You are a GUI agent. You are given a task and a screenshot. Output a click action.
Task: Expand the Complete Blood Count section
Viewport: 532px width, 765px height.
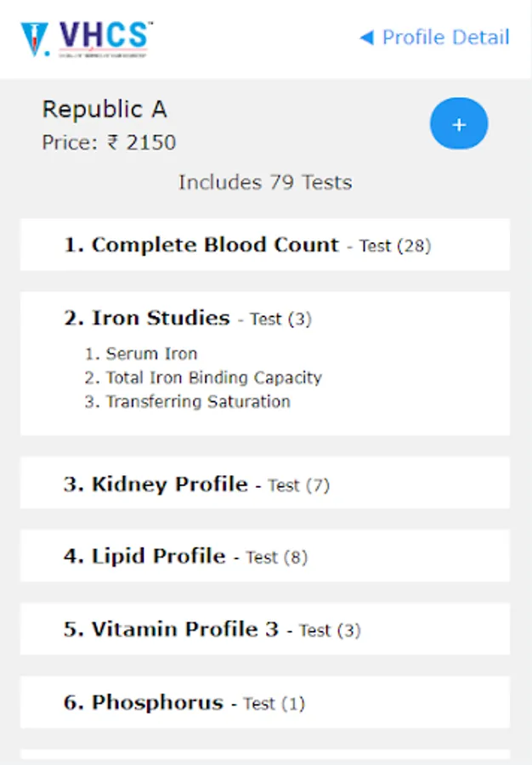click(215, 245)
